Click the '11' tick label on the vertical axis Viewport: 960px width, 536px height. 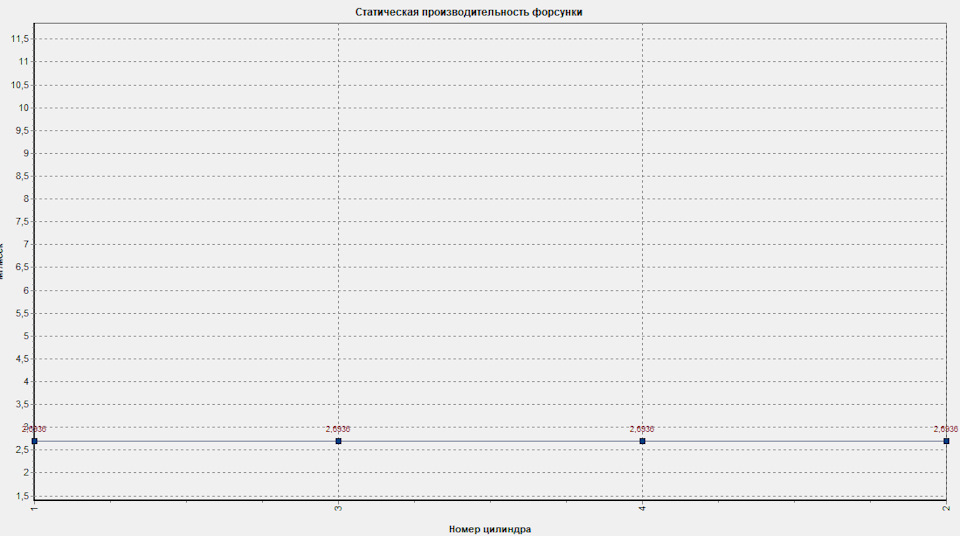point(24,61)
